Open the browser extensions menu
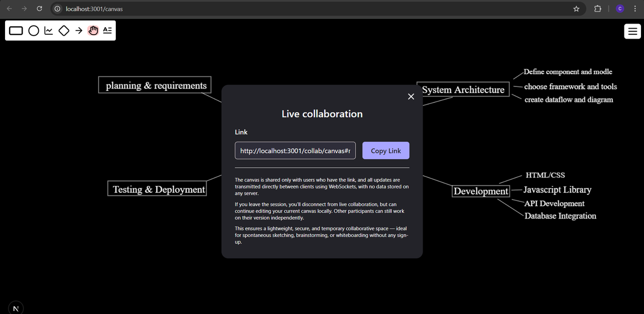The width and height of the screenshot is (644, 314). click(598, 9)
